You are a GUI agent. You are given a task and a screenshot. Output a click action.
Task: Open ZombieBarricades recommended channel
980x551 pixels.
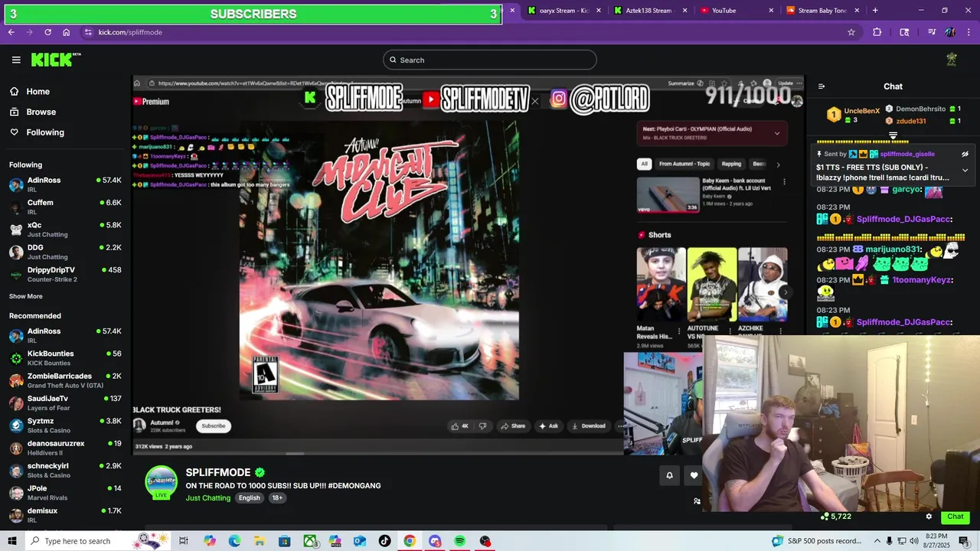(x=65, y=380)
